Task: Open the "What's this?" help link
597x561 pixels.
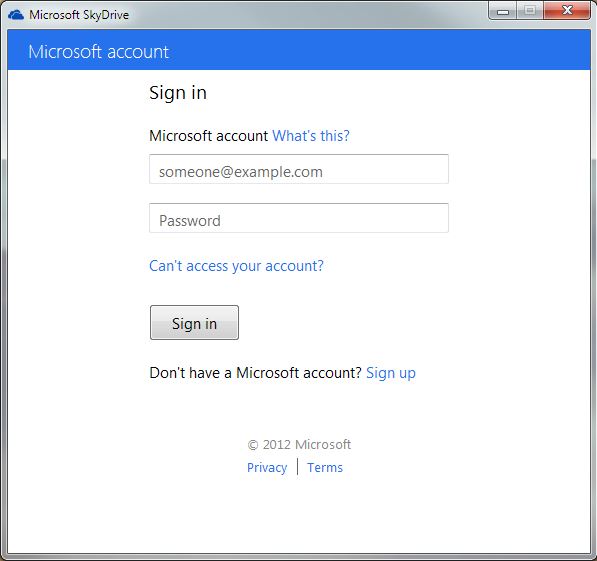Action: [311, 136]
